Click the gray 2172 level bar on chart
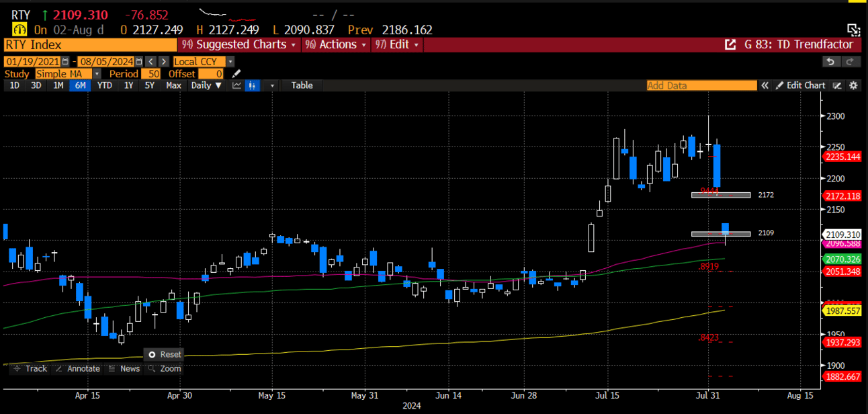Viewport: 868px width, 414px height. pos(721,195)
